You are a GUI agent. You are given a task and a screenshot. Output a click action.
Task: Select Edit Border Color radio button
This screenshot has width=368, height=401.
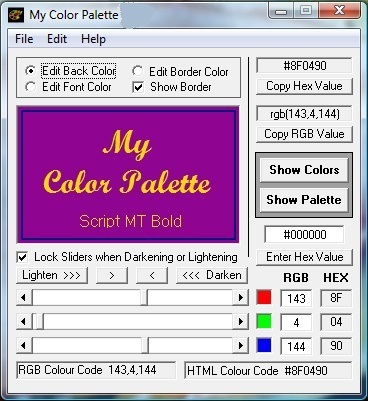click(137, 71)
